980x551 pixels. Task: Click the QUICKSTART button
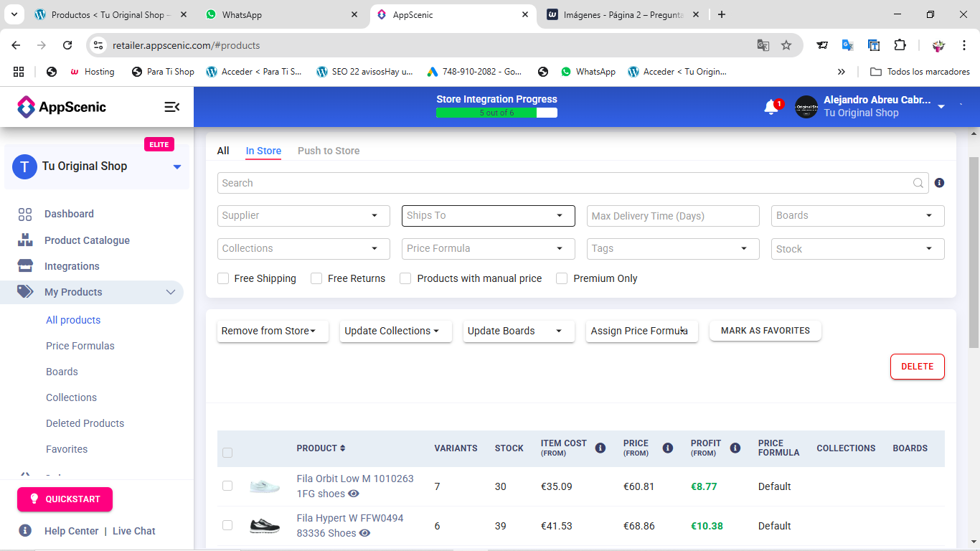65,499
